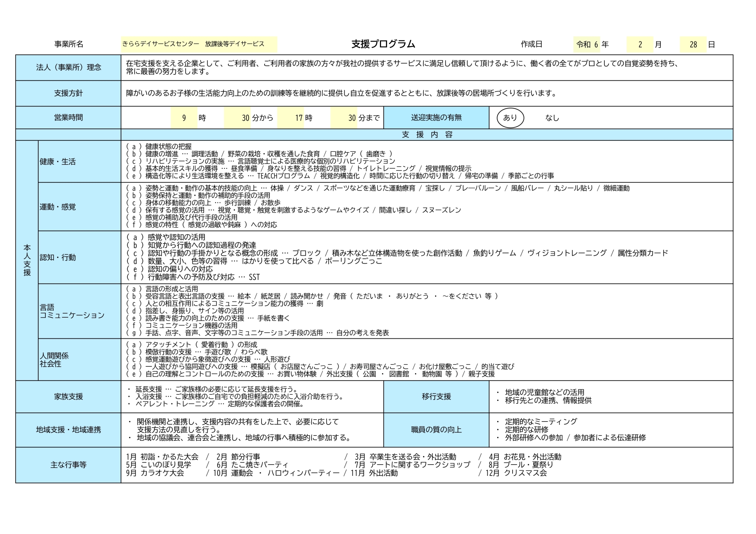
Task: Click the bullet 移行先との連携、情報提供
Action: tap(544, 401)
